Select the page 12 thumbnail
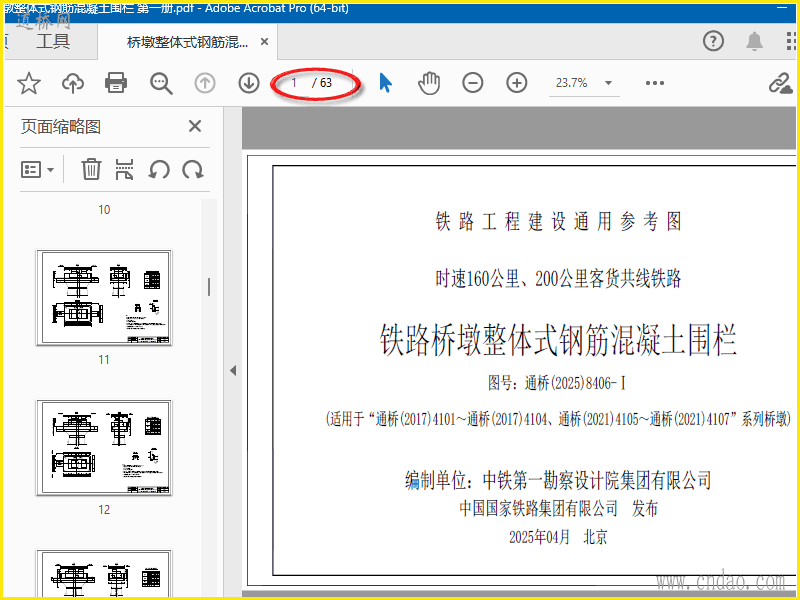 pos(104,447)
